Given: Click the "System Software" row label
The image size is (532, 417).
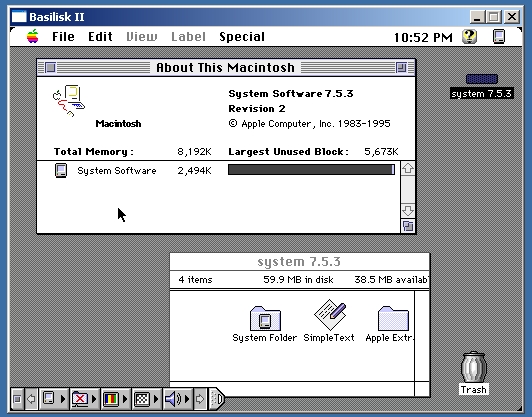Looking at the screenshot, I should pos(117,171).
